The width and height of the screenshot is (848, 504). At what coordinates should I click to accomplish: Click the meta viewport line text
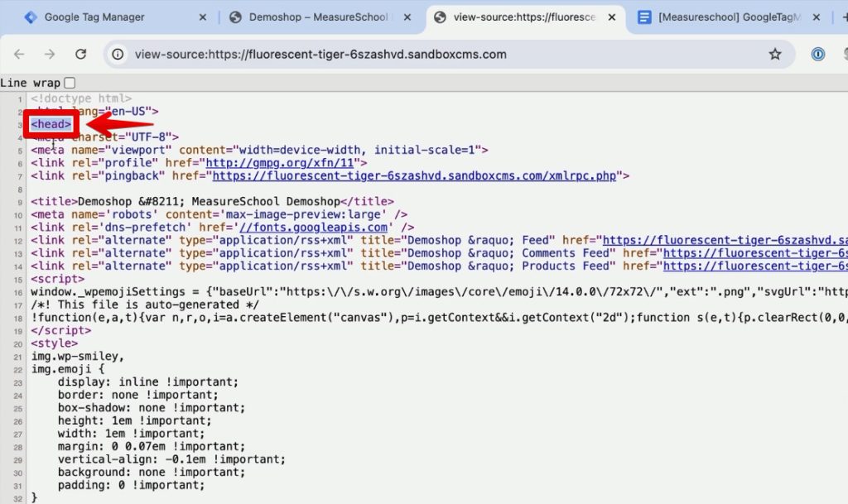(259, 150)
